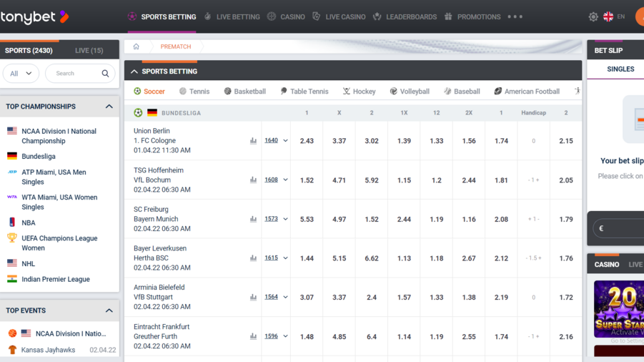Click the sports search input field

[75, 74]
